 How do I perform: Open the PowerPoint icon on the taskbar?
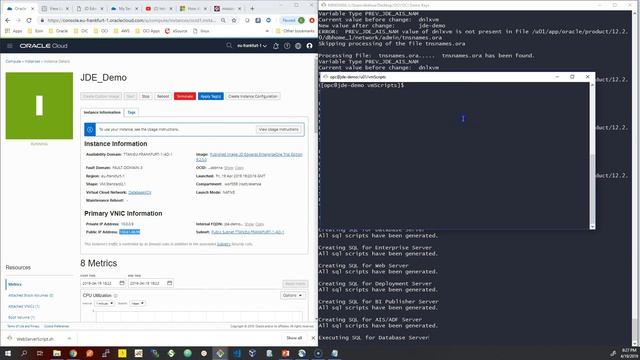[x=285, y=353]
